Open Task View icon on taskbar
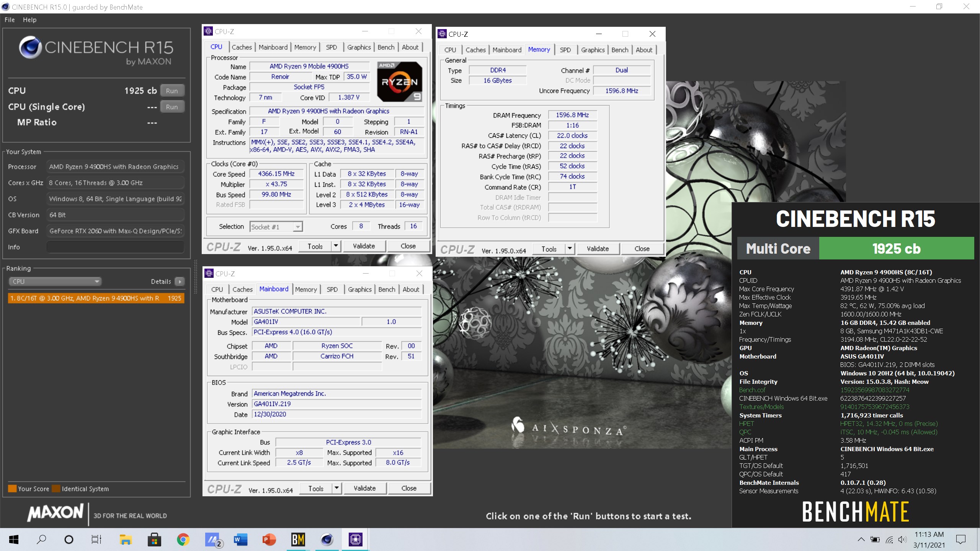Screen dimensions: 980x551 pyautogui.click(x=96, y=540)
